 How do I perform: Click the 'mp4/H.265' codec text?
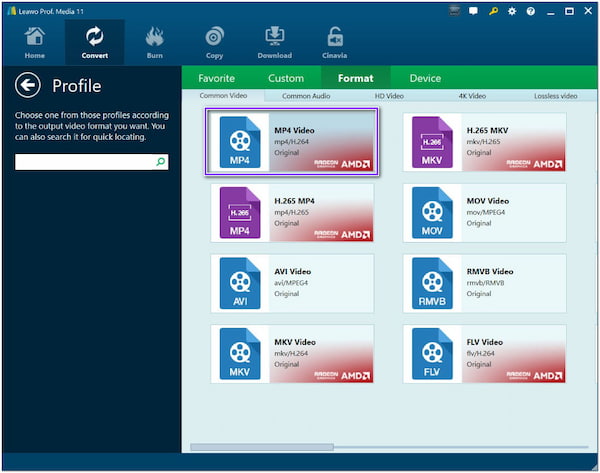(x=291, y=212)
